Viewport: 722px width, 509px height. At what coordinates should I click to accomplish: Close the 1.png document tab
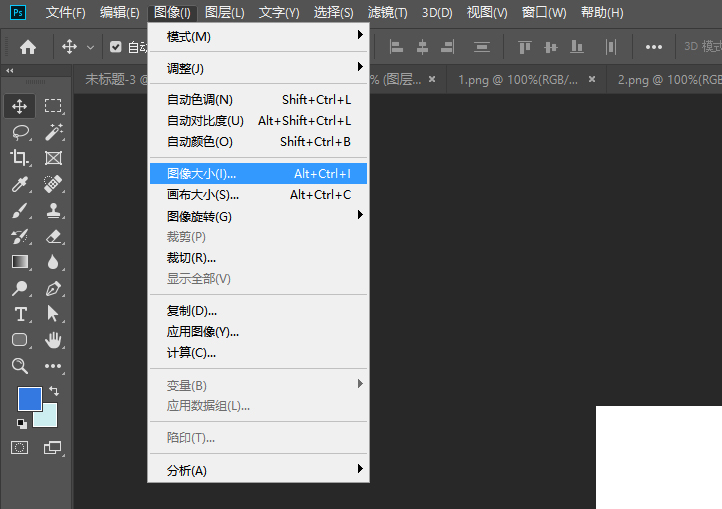pyautogui.click(x=592, y=79)
